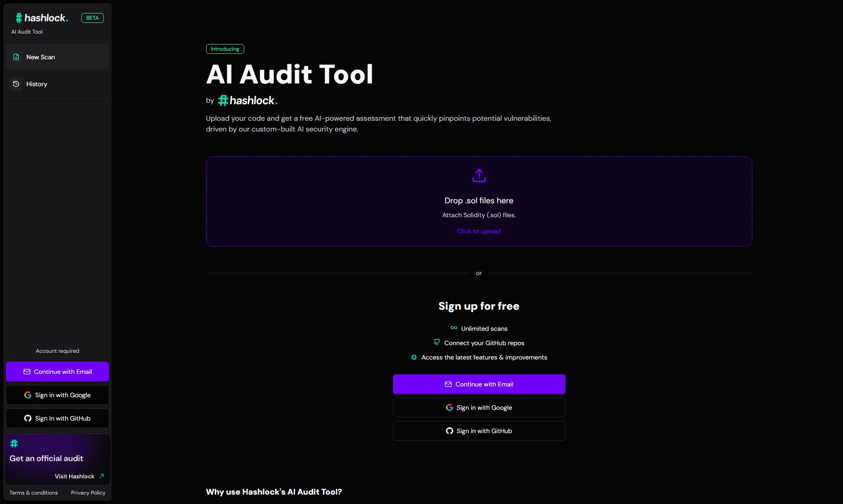Click the main Continue with Email button

click(x=479, y=384)
